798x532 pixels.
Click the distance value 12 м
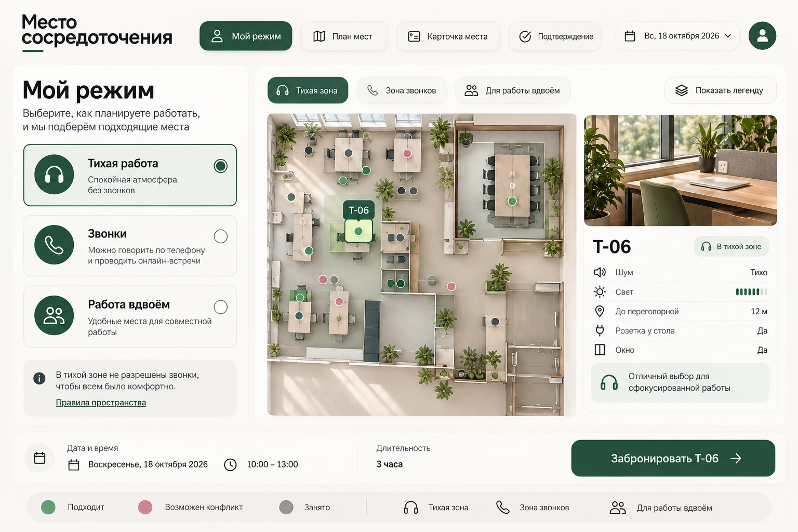759,311
